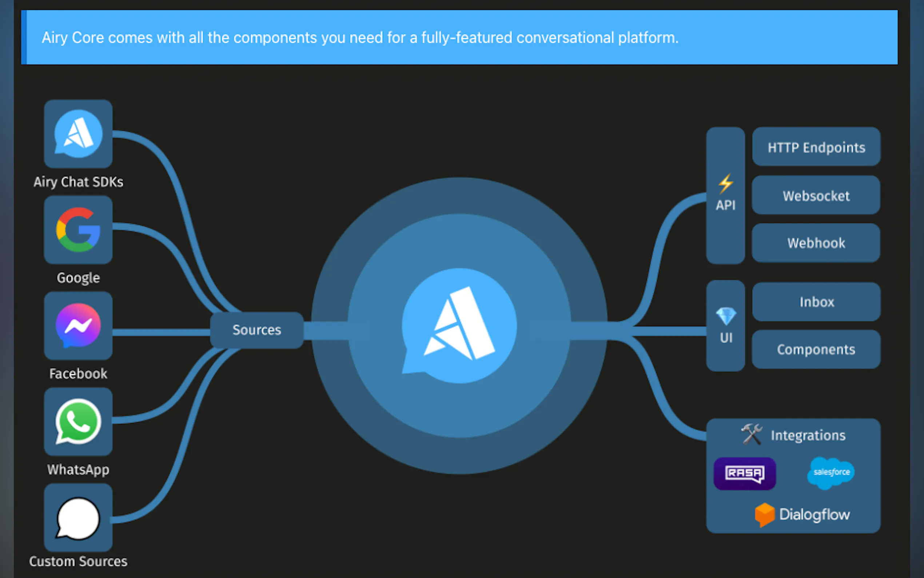Click the Dialogflow text label
Viewport: 924px width, 578px height.
(x=814, y=515)
